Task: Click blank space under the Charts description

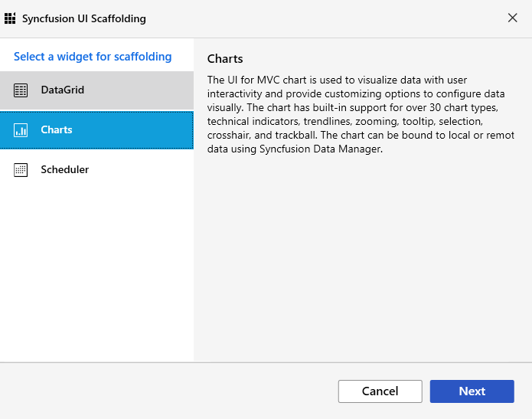Action: pyautogui.click(x=362, y=258)
